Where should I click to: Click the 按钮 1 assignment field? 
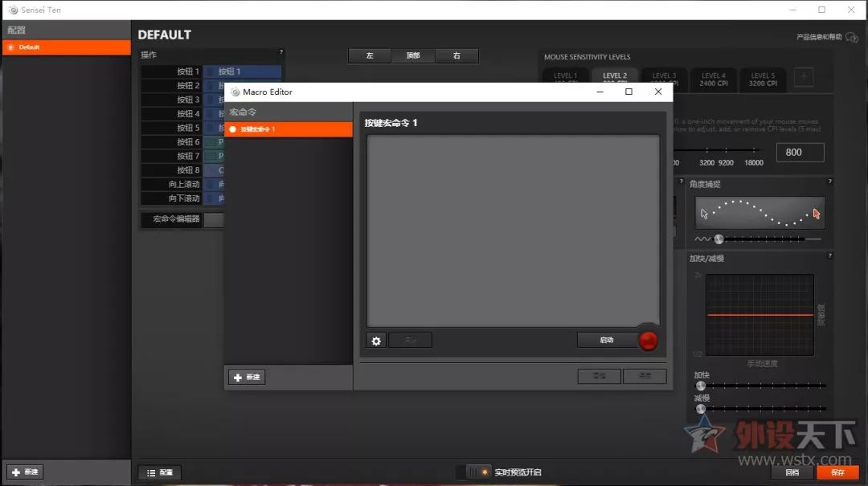(x=243, y=71)
